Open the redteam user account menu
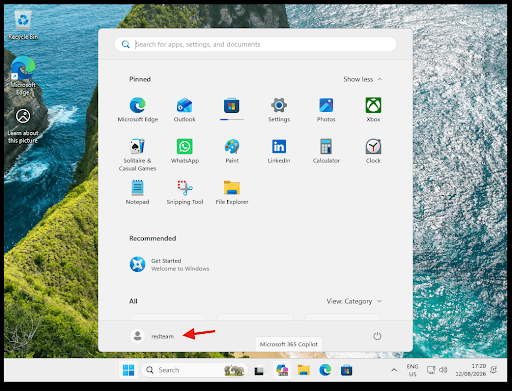Image resolution: width=512 pixels, height=391 pixels. (x=152, y=336)
